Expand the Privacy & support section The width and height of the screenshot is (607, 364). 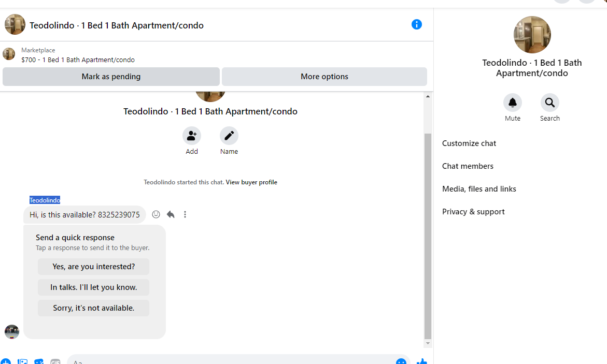473,212
